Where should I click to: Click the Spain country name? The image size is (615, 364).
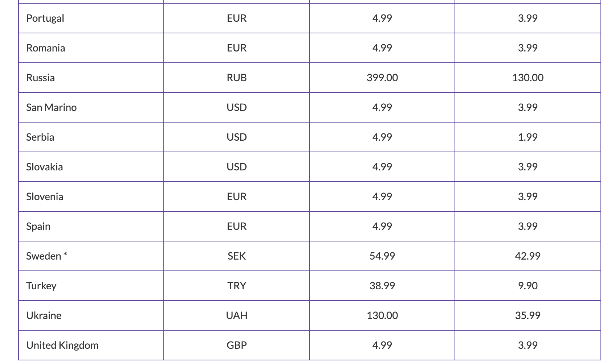coord(38,226)
